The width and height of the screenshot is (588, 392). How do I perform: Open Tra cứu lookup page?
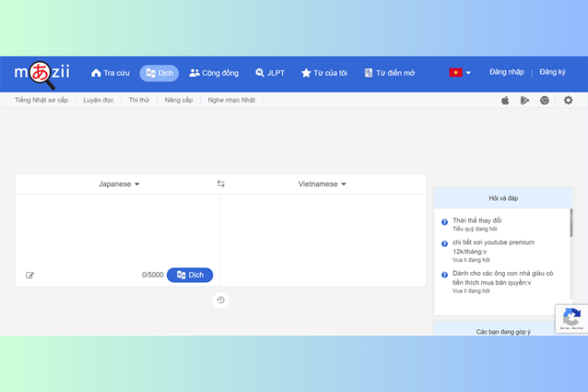pos(111,73)
